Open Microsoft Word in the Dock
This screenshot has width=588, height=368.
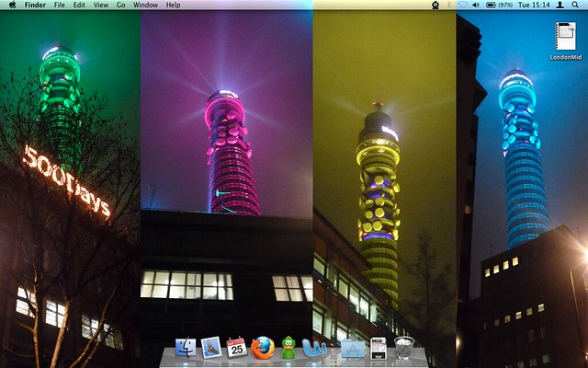pos(314,348)
